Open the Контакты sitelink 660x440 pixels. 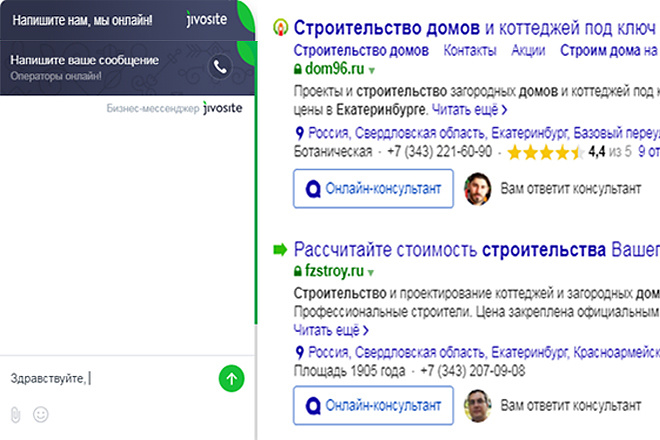coord(470,51)
